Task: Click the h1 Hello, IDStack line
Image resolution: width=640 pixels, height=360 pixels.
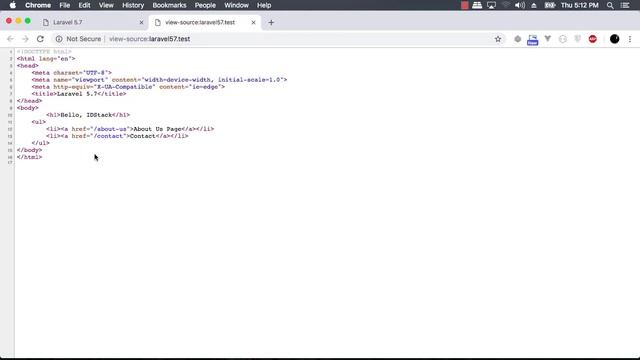Action: click(88, 115)
